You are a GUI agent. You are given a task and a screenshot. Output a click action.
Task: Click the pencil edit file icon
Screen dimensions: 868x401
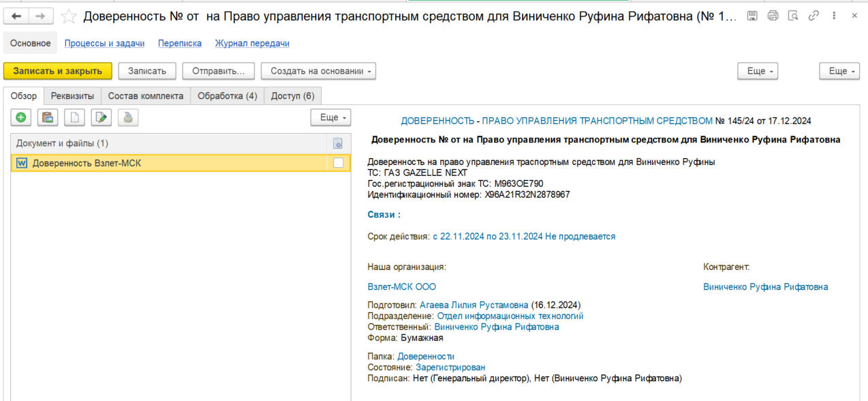[x=102, y=117]
